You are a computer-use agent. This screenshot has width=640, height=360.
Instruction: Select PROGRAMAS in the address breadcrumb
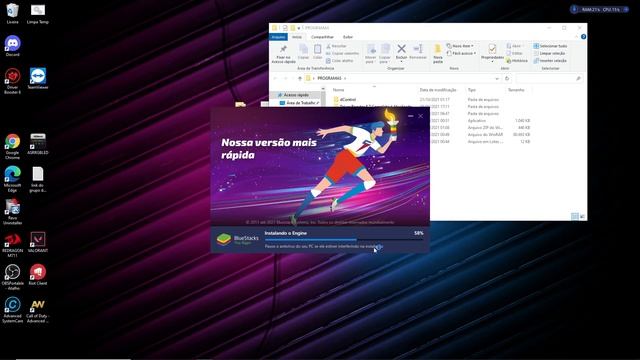pos(329,78)
